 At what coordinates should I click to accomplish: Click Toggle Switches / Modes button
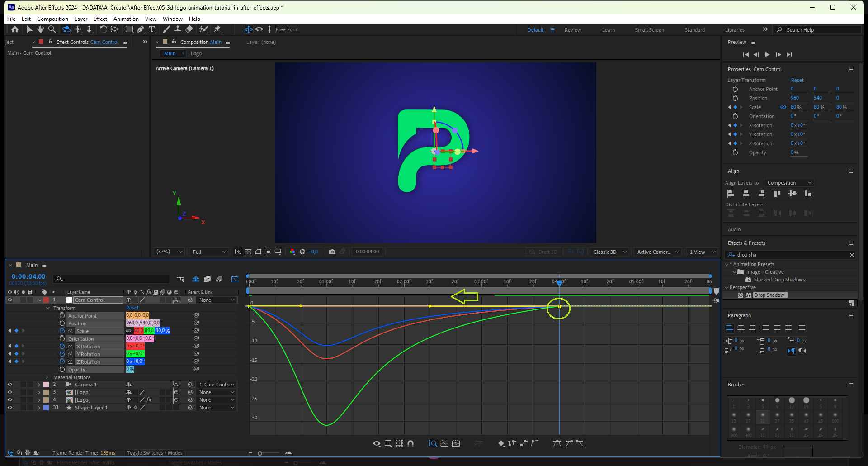155,453
